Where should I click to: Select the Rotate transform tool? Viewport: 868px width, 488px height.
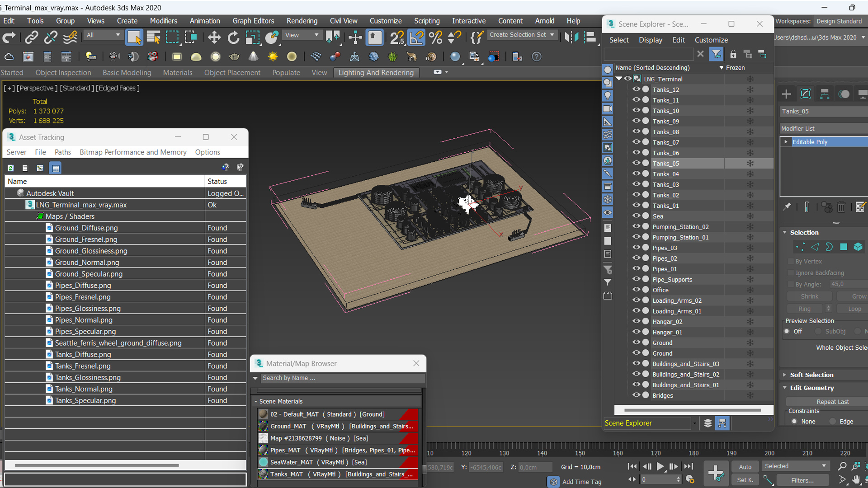click(233, 38)
